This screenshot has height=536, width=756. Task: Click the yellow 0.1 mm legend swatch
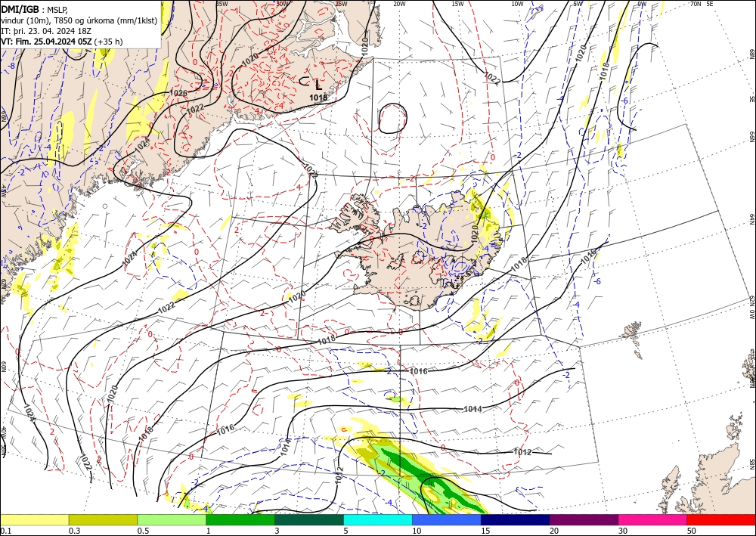[34, 519]
